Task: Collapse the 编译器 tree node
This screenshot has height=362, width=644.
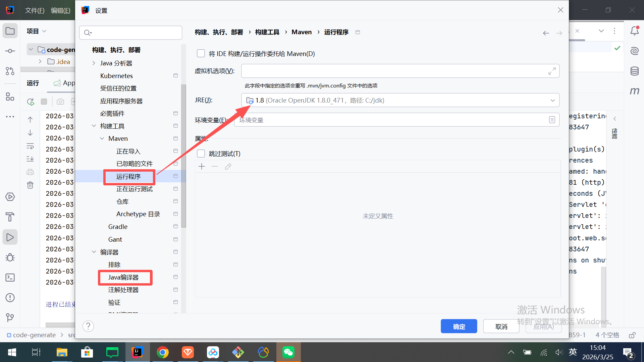Action: [x=94, y=252]
